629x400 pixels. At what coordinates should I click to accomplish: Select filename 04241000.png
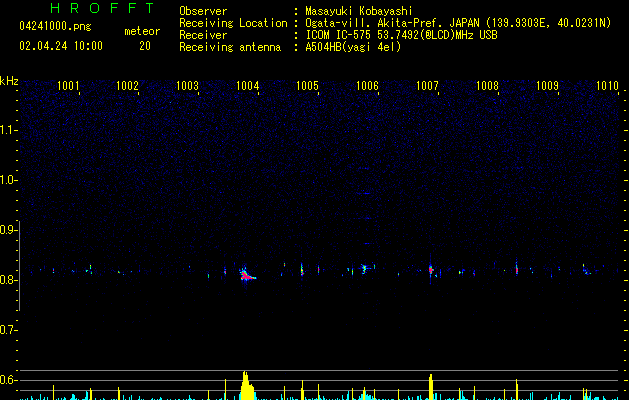(55, 27)
